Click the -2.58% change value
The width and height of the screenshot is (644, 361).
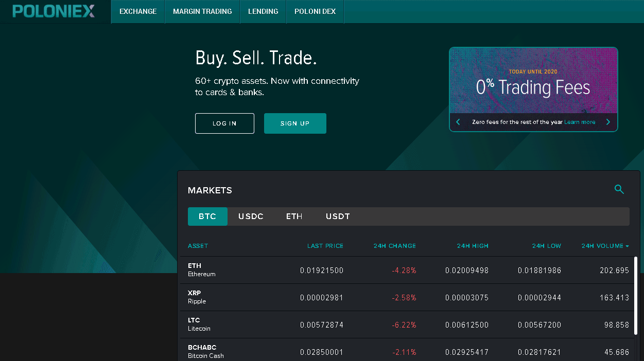[404, 298]
